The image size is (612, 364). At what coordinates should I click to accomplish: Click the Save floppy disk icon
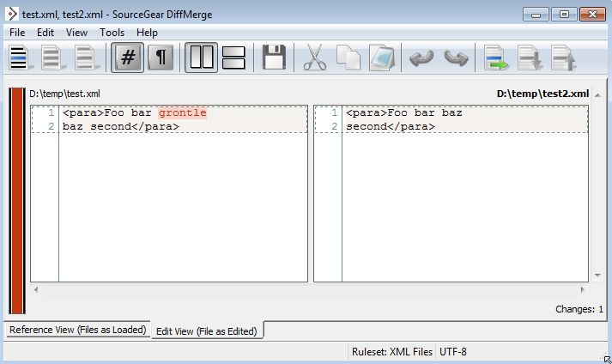(x=274, y=58)
